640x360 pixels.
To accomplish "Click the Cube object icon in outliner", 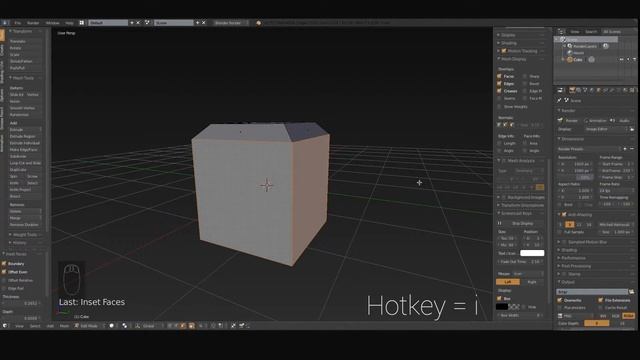I will pyautogui.click(x=570, y=60).
